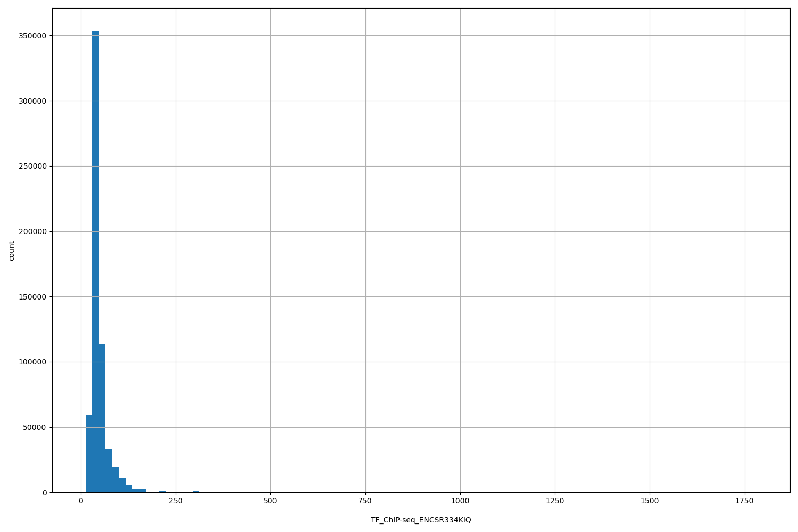Image resolution: width=798 pixels, height=532 pixels.
Task: Click the 750 x-axis tick label
Action: (x=365, y=501)
